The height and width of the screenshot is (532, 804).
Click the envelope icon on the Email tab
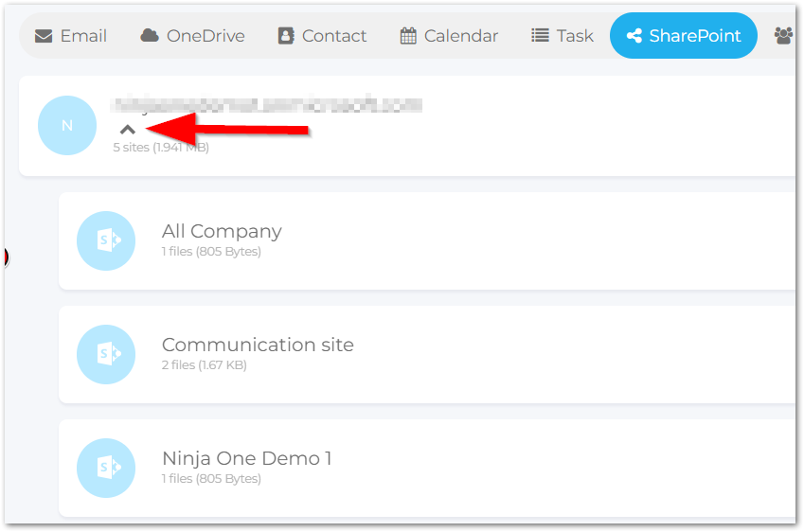tap(43, 36)
